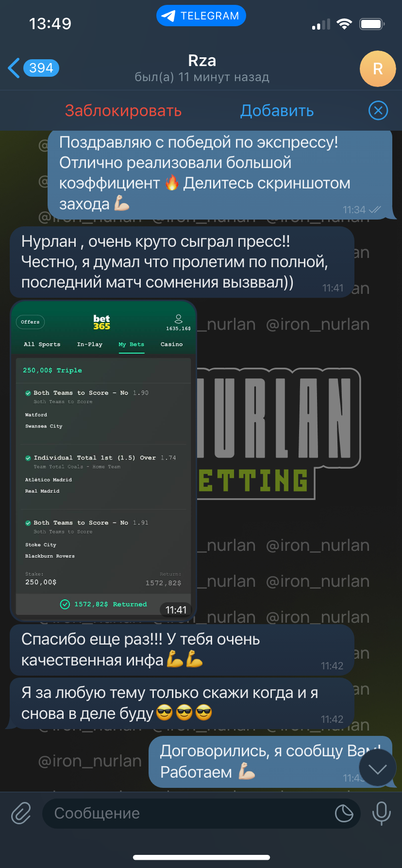Tap the Offers pill in bet365 image

point(30,322)
